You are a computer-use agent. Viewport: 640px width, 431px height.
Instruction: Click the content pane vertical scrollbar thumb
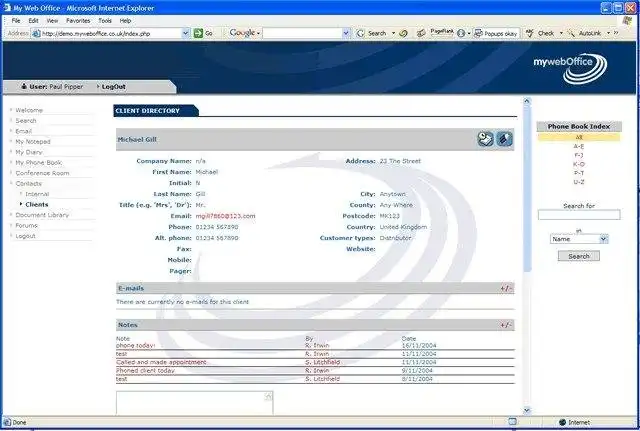coord(527,188)
